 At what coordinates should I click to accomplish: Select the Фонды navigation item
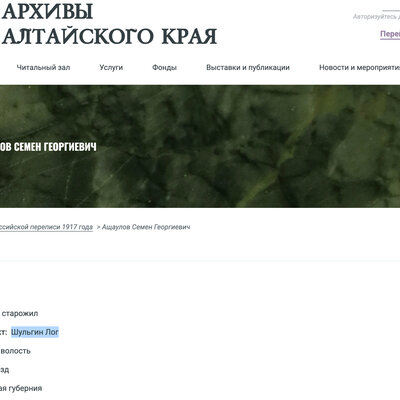tap(164, 67)
